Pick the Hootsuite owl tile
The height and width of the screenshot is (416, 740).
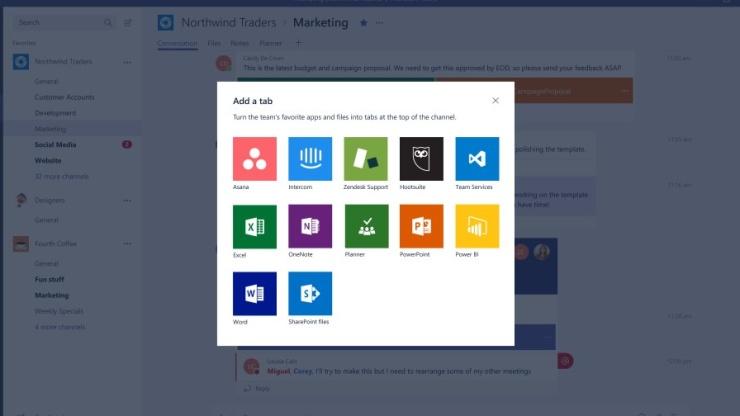[x=421, y=159]
